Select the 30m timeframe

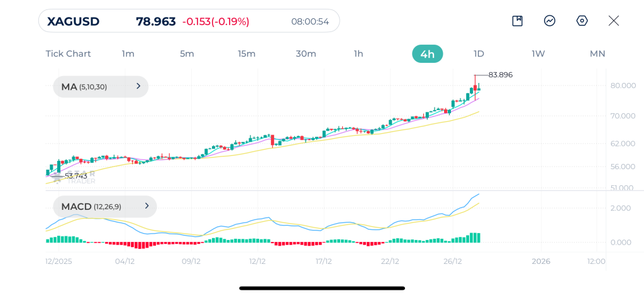click(306, 54)
